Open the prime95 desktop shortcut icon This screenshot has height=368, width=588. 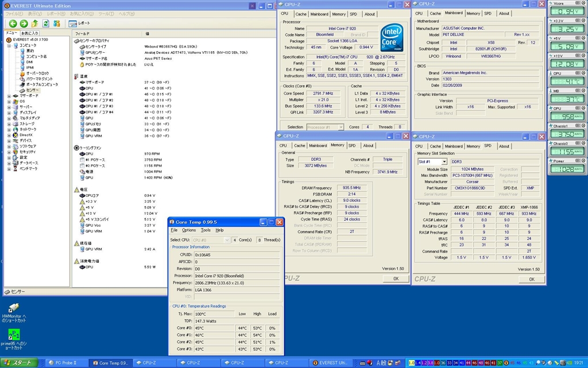14,335
